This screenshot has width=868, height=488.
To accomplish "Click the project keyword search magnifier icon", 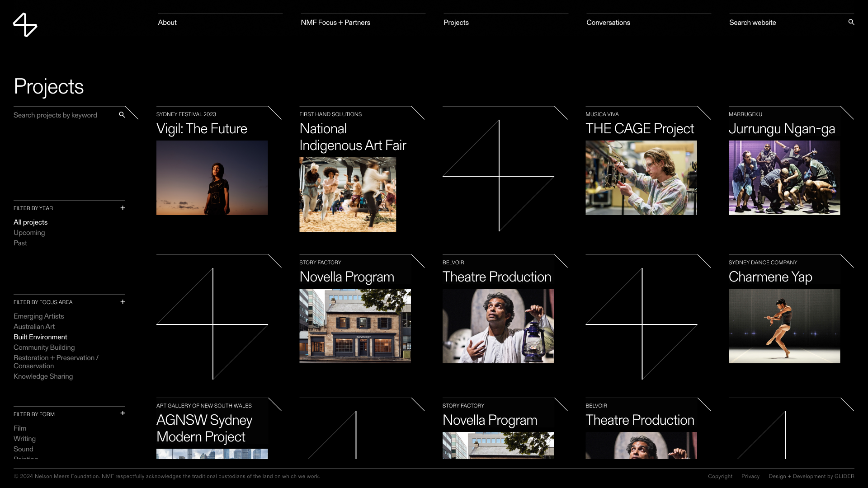I will (122, 115).
